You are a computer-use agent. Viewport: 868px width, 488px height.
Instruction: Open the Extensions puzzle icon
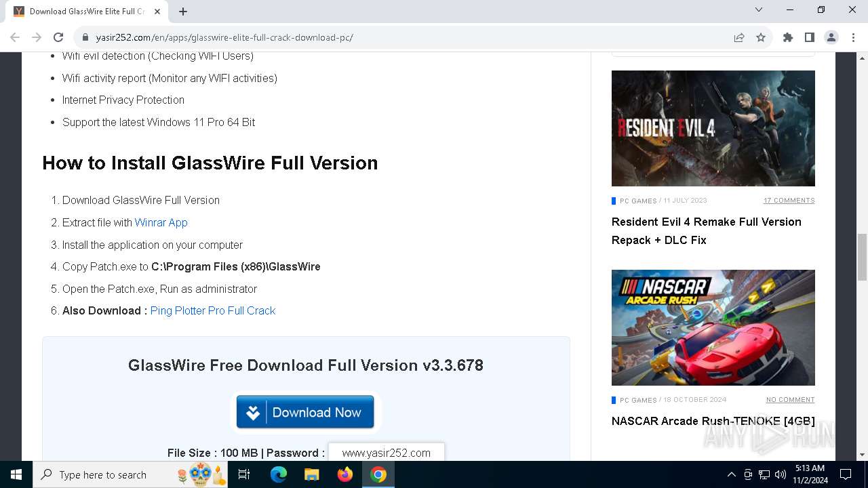pos(788,37)
